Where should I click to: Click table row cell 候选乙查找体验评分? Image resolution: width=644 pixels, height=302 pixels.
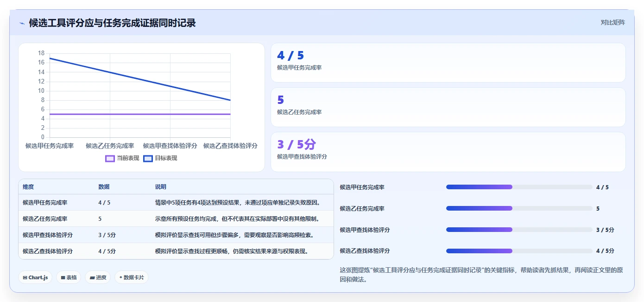tap(48, 251)
